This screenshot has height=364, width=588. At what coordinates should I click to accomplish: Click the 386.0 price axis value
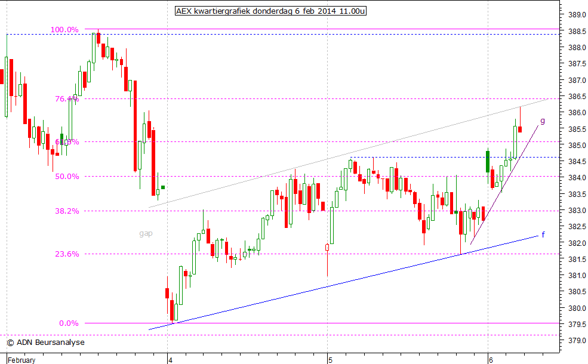click(577, 113)
